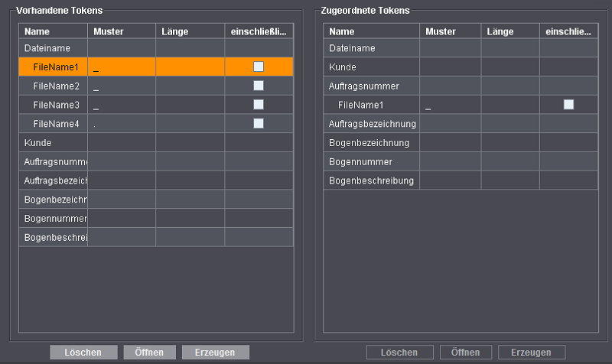Viewport: 612px width, 364px height.
Task: Toggle the FileName2 einschließlich checkbox
Action: [259, 86]
